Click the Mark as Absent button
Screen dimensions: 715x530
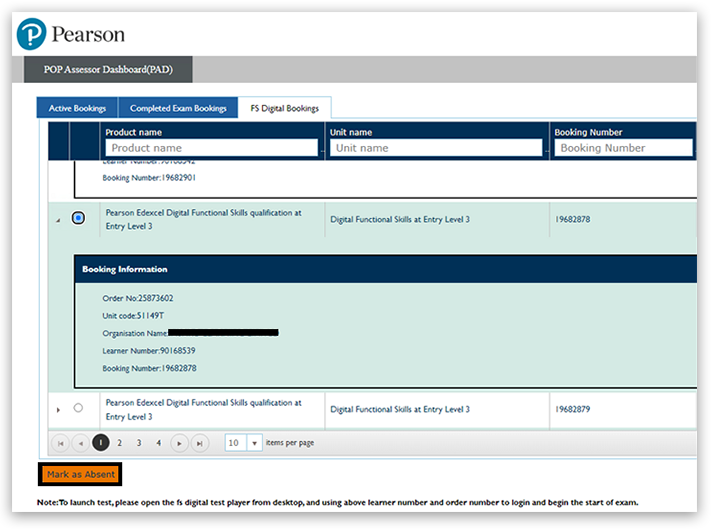pos(81,474)
